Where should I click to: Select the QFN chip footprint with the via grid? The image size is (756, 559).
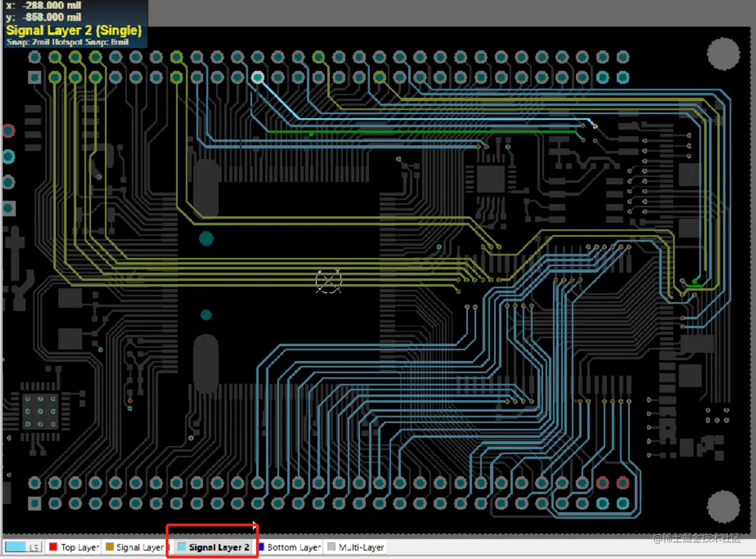(x=40, y=411)
